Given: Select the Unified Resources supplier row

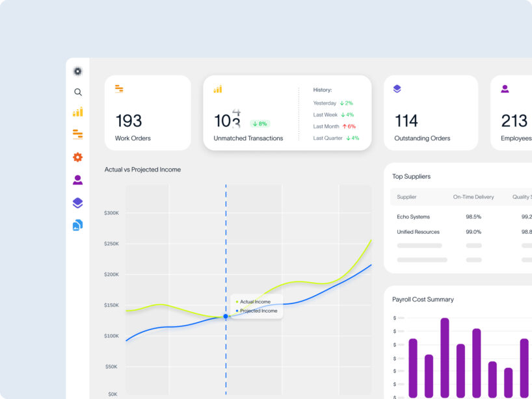Looking at the screenshot, I should [x=418, y=232].
